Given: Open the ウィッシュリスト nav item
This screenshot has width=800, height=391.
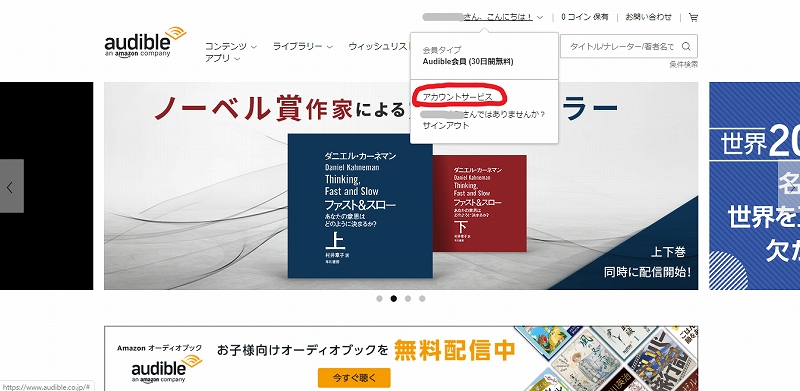Looking at the screenshot, I should (x=379, y=46).
